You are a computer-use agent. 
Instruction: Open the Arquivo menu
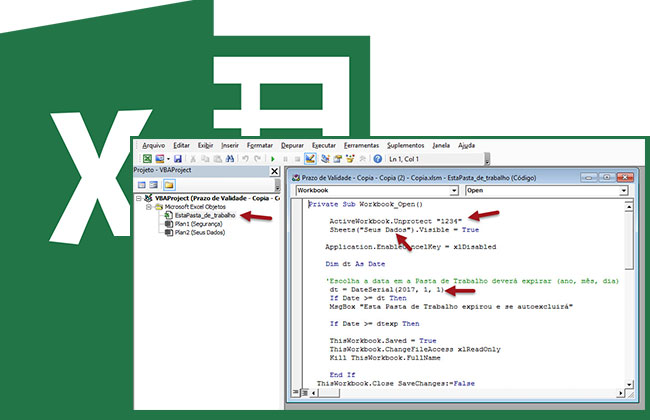153,145
